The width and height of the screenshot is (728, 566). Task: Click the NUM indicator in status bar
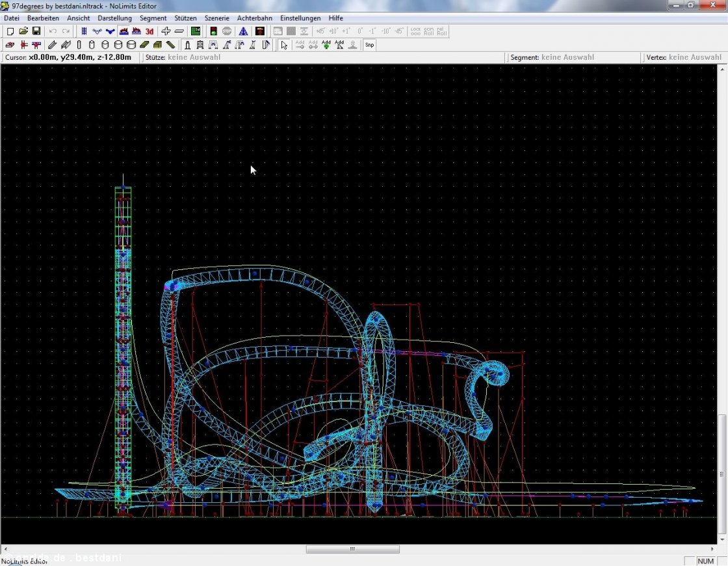point(705,561)
